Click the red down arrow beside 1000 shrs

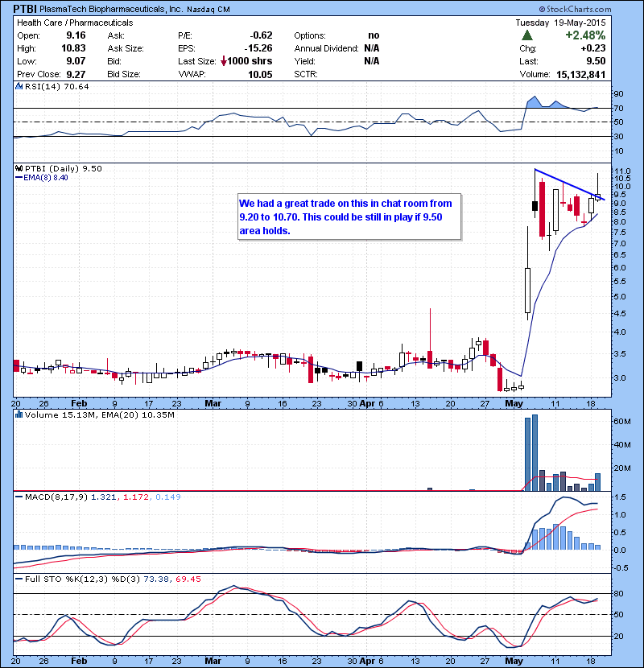pos(223,61)
